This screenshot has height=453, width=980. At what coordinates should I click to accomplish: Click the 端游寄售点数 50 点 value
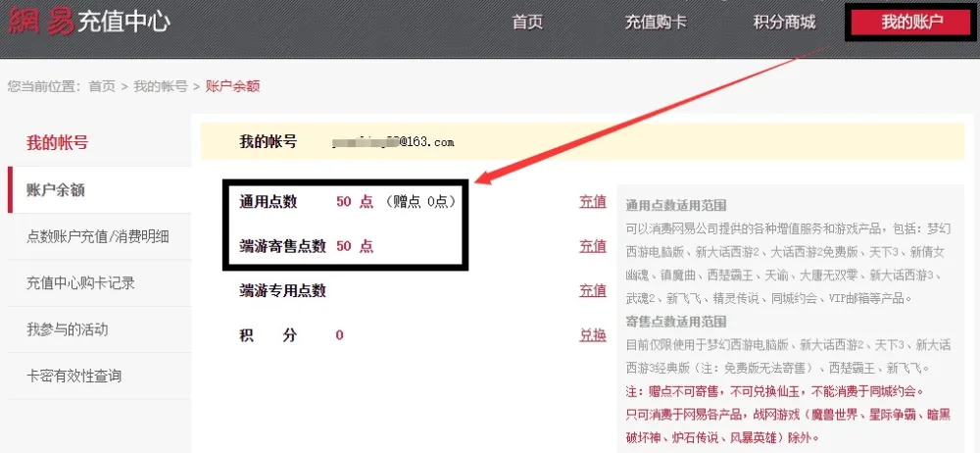[x=355, y=246]
